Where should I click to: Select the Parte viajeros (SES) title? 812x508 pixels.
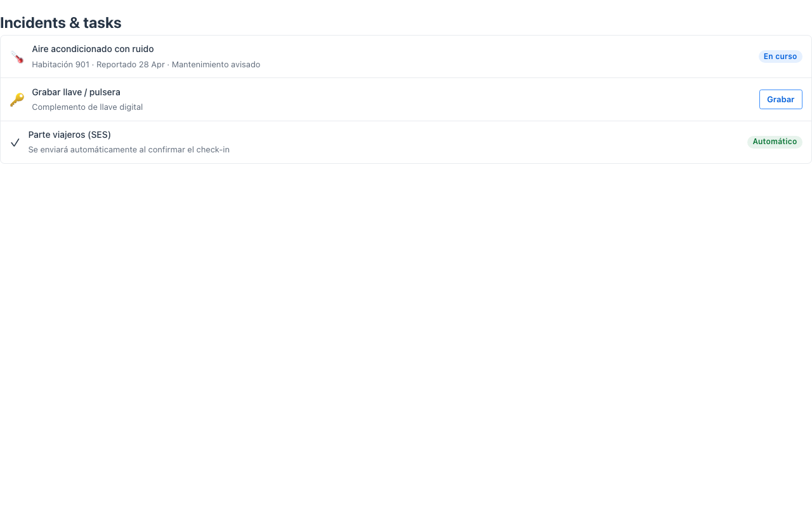tap(70, 135)
